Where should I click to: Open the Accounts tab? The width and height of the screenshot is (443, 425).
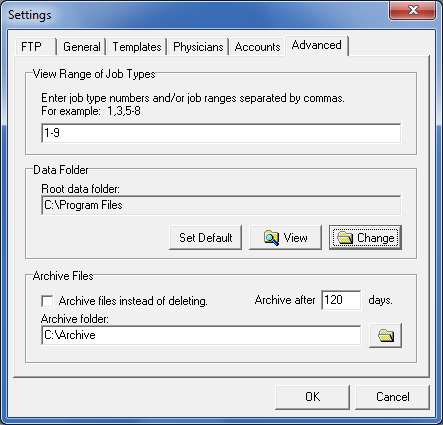(x=257, y=47)
